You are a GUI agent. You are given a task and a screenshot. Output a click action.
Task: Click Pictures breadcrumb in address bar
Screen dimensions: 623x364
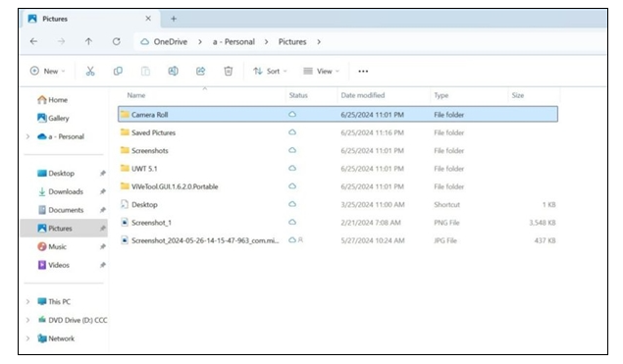292,42
